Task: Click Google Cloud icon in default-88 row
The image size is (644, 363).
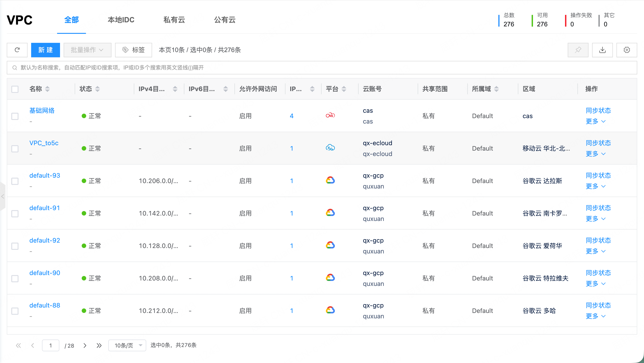Action: click(x=330, y=310)
